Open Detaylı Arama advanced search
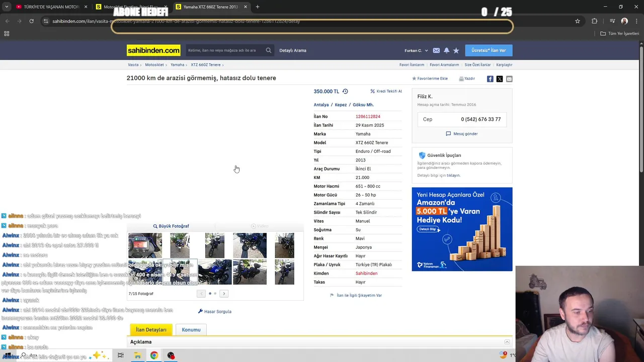This screenshot has height=362, width=644. click(293, 50)
